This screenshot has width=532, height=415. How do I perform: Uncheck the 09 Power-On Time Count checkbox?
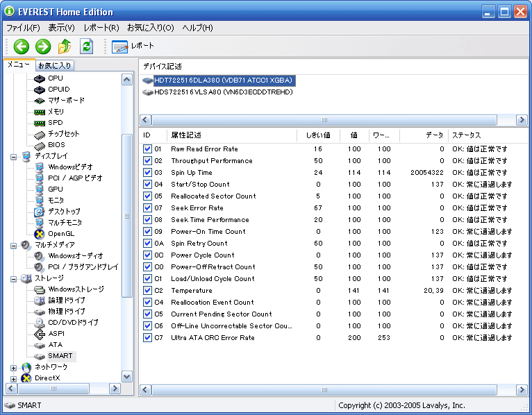[148, 232]
